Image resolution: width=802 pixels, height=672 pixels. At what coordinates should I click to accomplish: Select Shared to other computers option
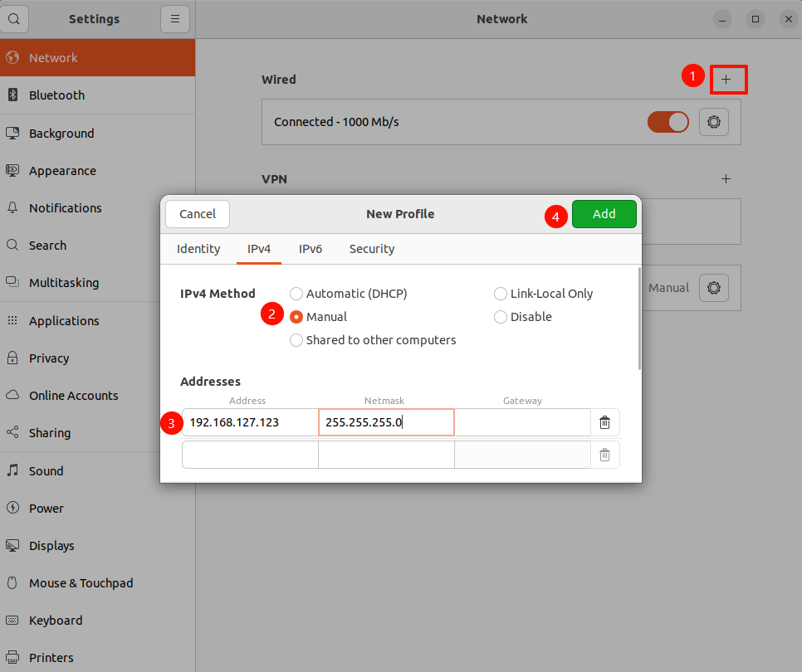pos(296,340)
